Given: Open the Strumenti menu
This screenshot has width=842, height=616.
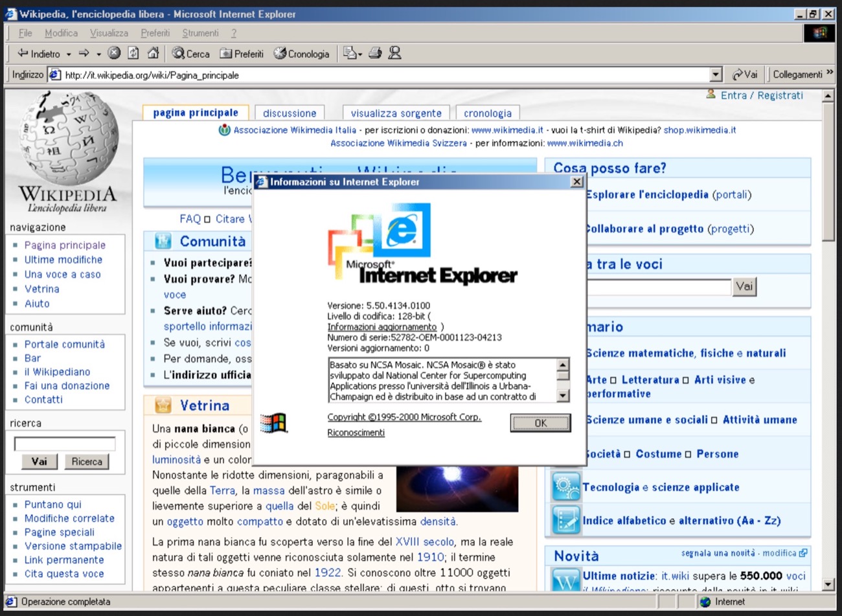Looking at the screenshot, I should pyautogui.click(x=200, y=33).
